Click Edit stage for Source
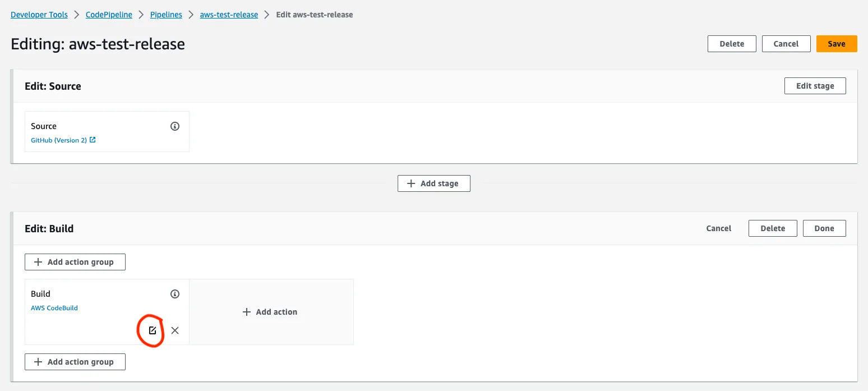The width and height of the screenshot is (868, 391). (815, 86)
